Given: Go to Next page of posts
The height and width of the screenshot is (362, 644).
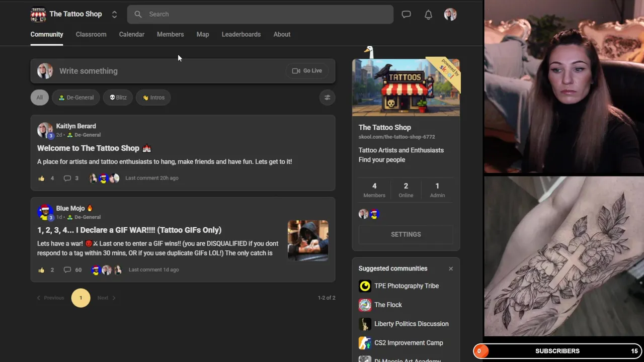Looking at the screenshot, I should point(107,298).
